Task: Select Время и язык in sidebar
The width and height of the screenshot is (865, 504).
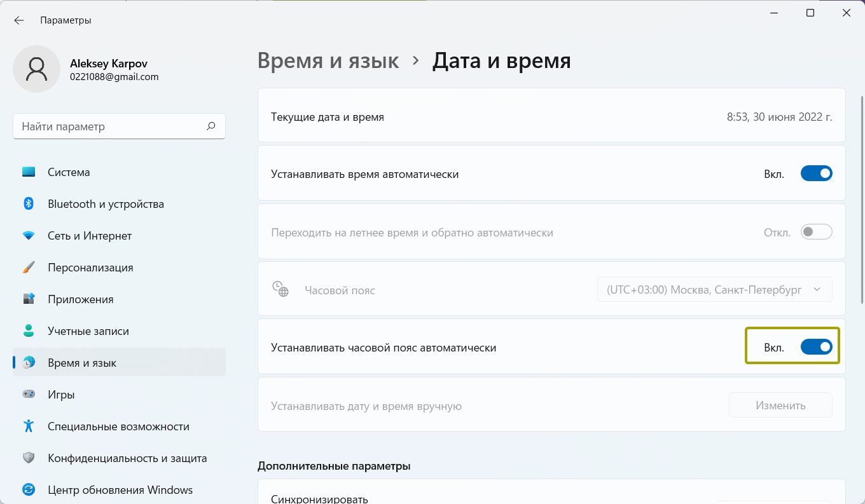Action: tap(119, 362)
